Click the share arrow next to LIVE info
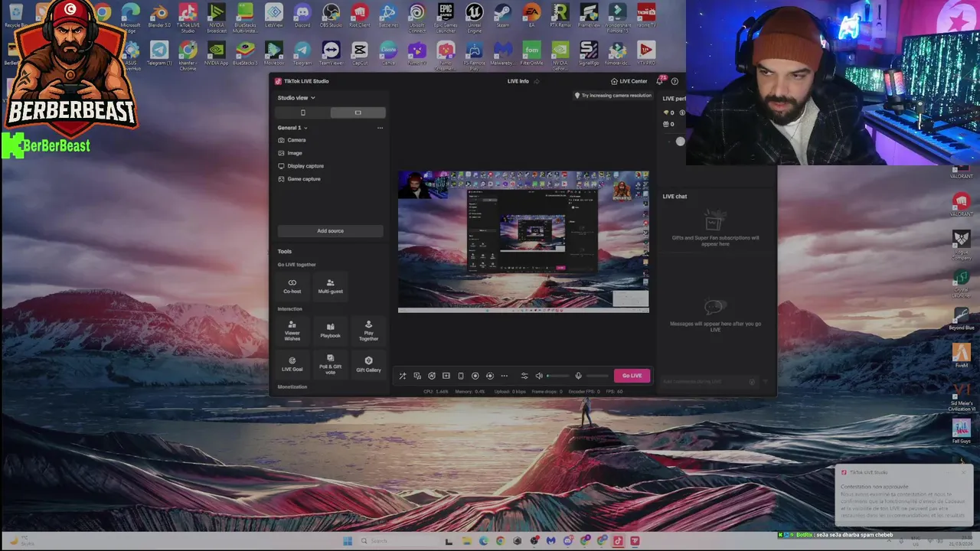This screenshot has width=980, height=551. click(537, 81)
